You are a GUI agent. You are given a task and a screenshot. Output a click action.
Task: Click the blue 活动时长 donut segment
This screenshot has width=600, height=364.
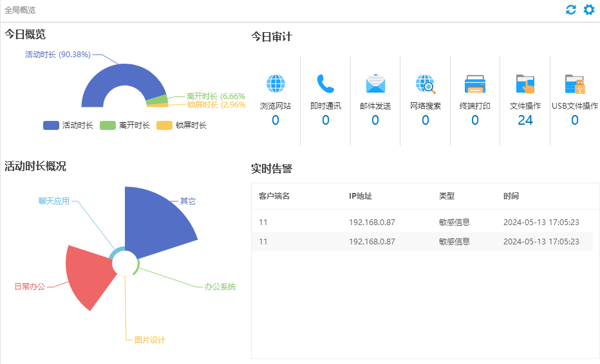[124, 75]
